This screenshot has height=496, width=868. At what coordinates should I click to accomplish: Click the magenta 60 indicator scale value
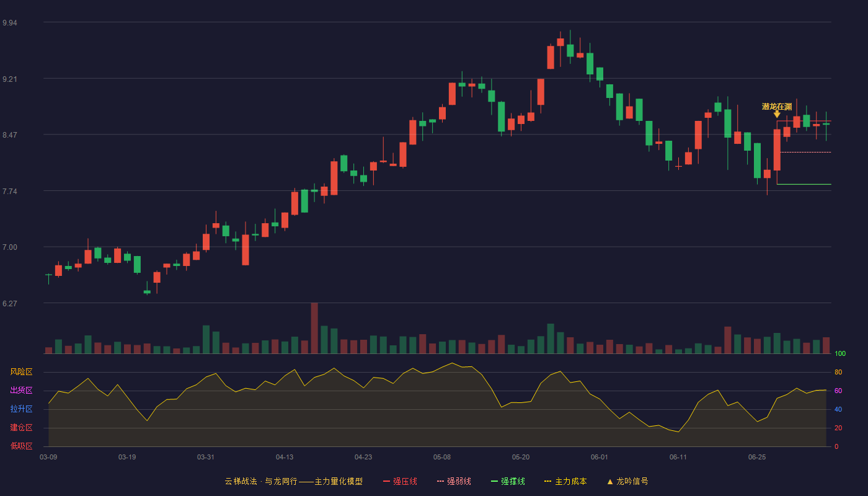point(838,391)
